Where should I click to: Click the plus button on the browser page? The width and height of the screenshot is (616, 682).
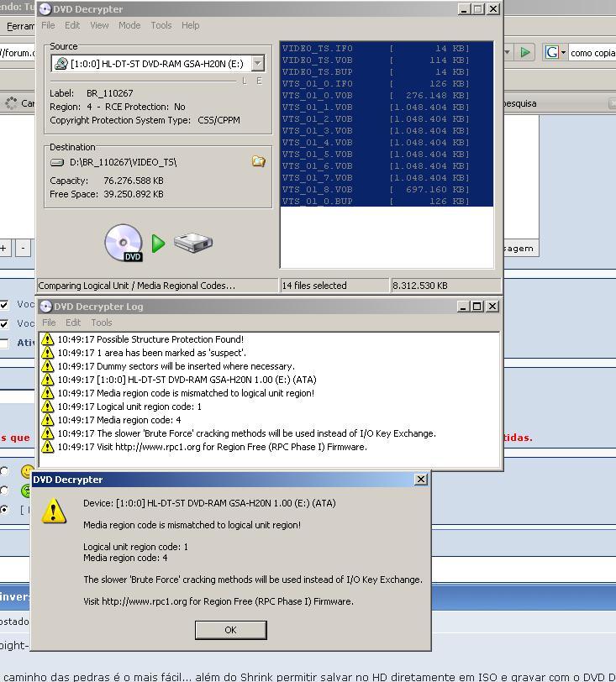coord(3,249)
